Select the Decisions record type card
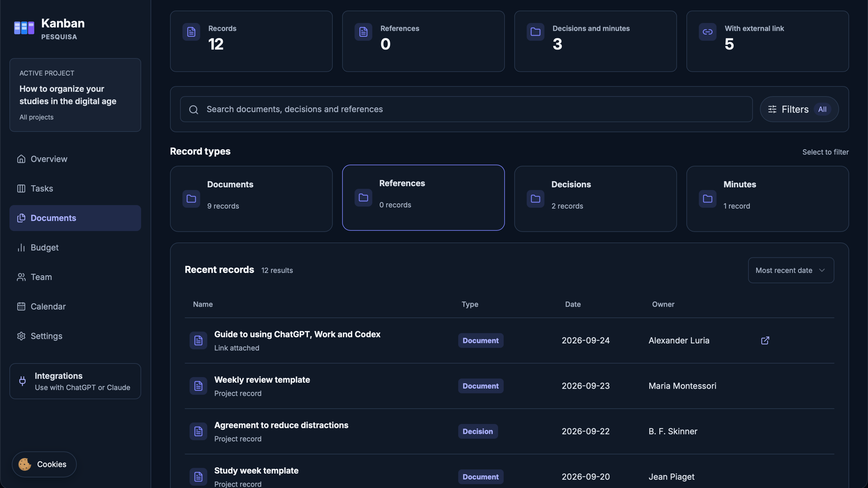Viewport: 868px width, 488px height. pos(595,199)
